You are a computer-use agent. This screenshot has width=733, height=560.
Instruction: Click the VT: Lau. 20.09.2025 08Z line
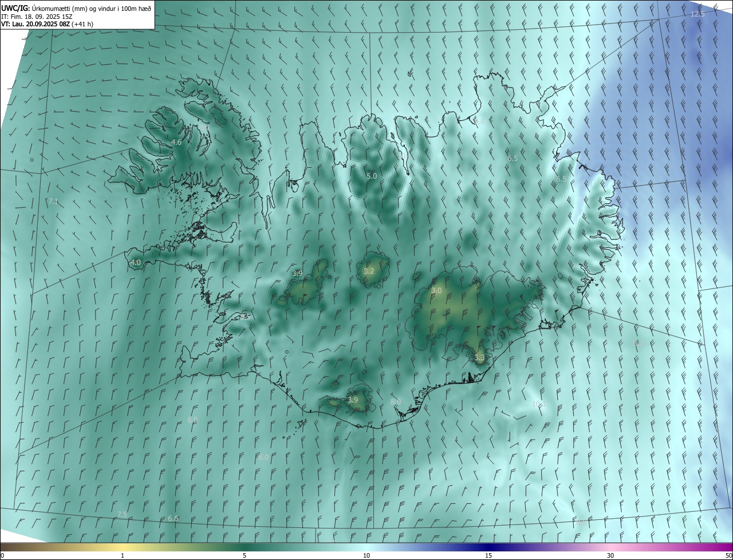47,24
